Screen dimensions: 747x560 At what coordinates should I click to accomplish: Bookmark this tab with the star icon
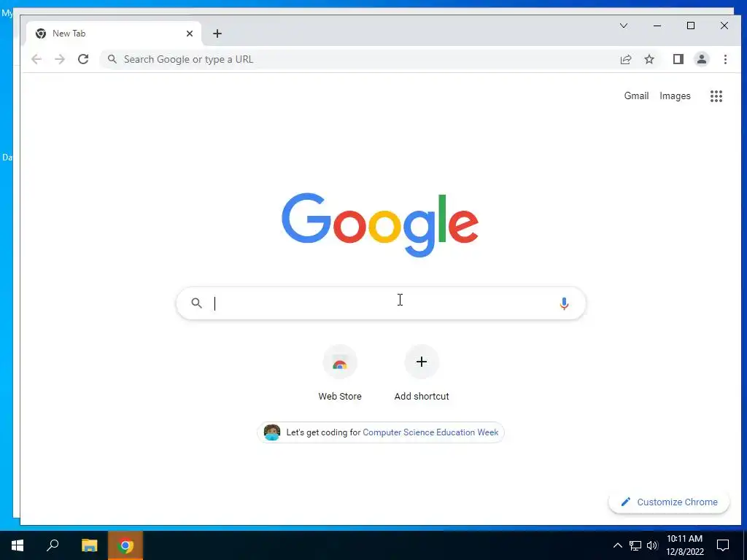tap(649, 60)
